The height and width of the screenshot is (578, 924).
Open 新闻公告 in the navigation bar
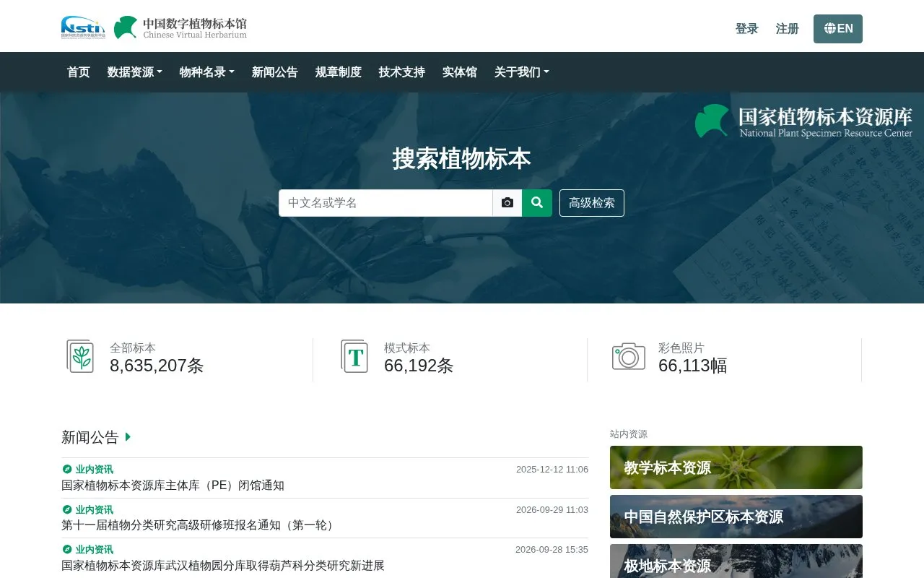pos(275,72)
